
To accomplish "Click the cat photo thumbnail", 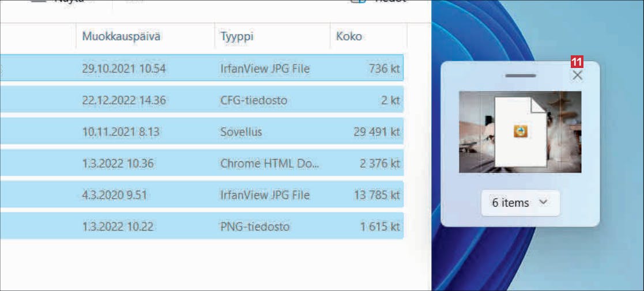I will tap(520, 132).
